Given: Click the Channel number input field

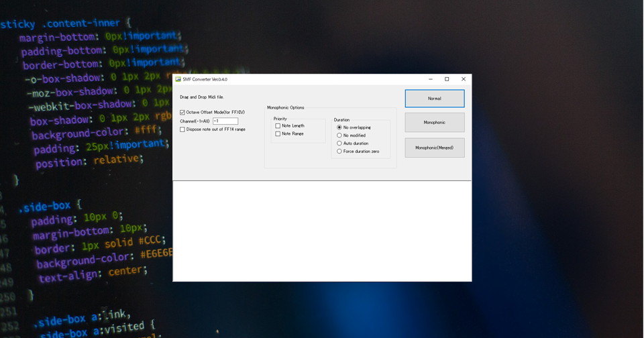Looking at the screenshot, I should [225, 121].
